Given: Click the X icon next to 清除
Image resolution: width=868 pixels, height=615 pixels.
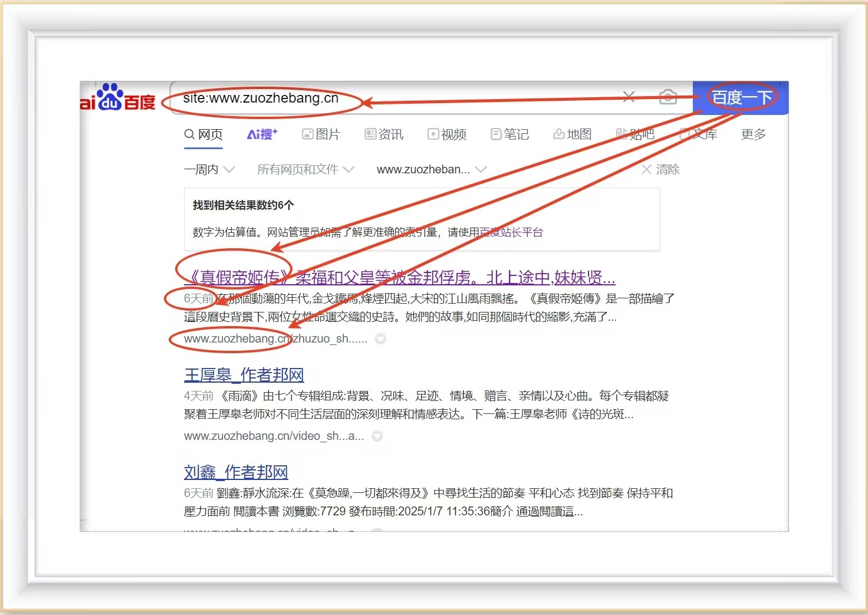Looking at the screenshot, I should point(646,170).
